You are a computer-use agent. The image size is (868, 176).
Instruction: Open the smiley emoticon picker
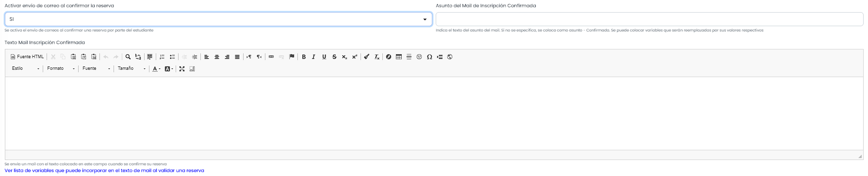(419, 57)
